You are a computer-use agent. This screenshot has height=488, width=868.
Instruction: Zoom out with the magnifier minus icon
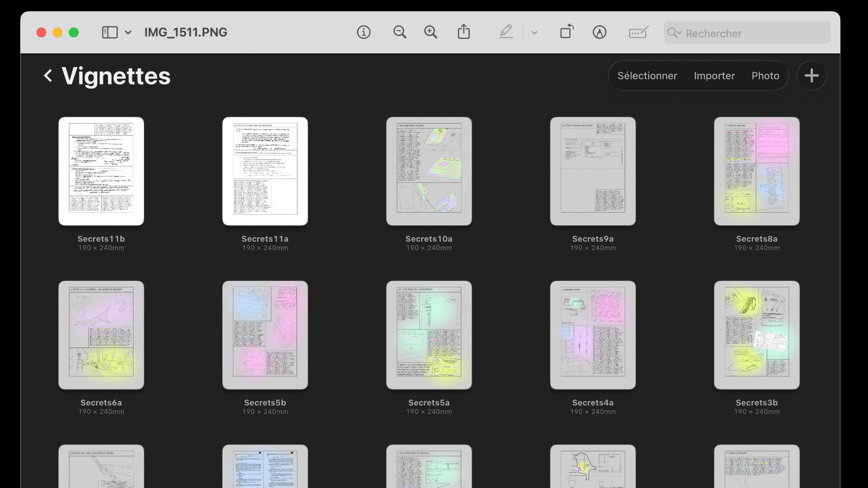click(400, 32)
